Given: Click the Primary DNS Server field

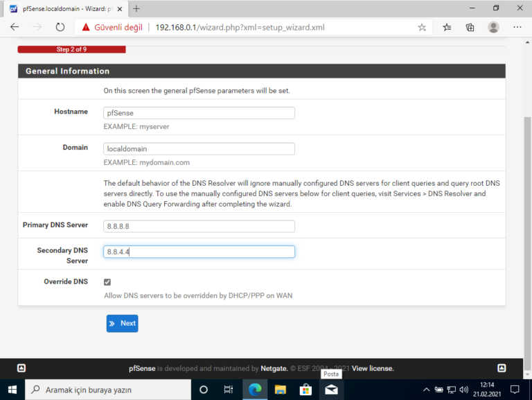Looking at the screenshot, I should [x=199, y=227].
